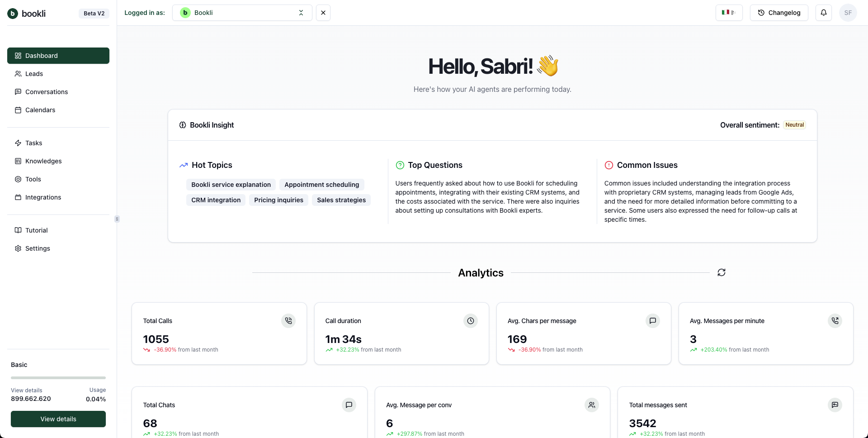Click the Common Issues heading
This screenshot has width=868, height=438.
point(647,165)
